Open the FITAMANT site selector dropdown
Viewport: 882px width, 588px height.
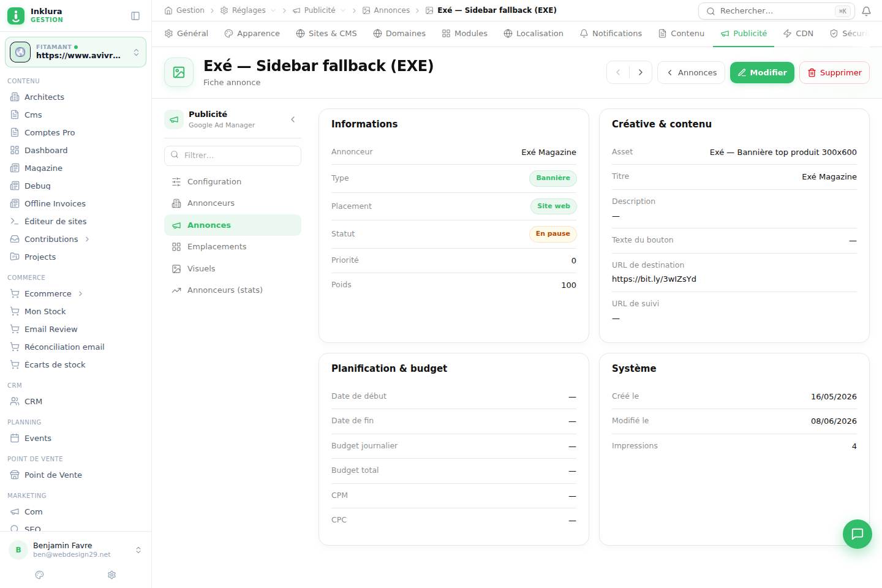click(76, 52)
